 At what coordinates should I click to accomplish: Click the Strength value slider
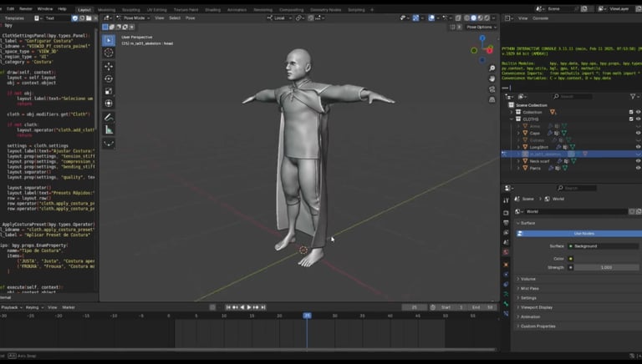tap(606, 267)
